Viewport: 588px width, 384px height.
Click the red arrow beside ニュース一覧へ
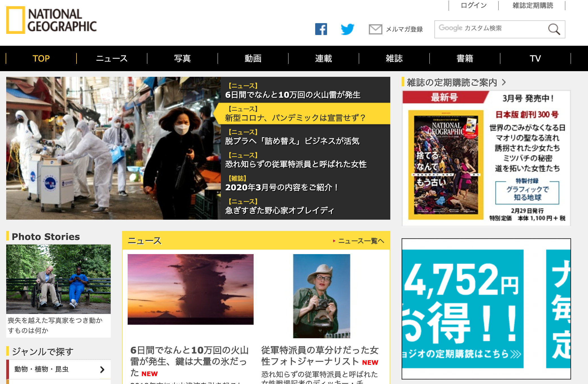334,241
